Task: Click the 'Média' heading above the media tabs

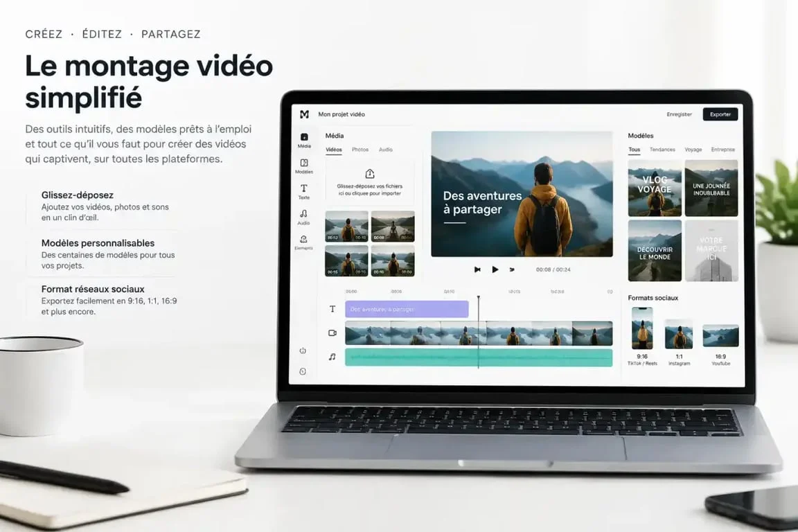Action: tap(335, 135)
